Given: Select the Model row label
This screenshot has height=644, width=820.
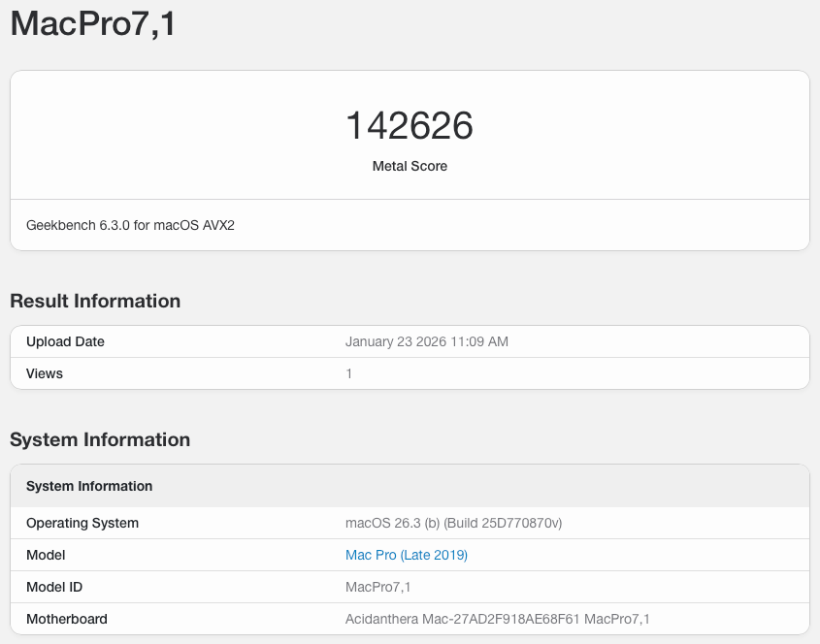Looking at the screenshot, I should [x=46, y=555].
